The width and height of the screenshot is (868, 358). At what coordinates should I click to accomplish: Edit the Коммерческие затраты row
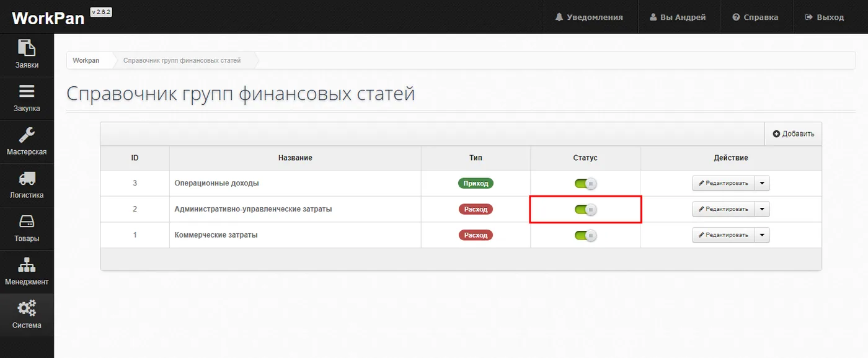tap(724, 235)
